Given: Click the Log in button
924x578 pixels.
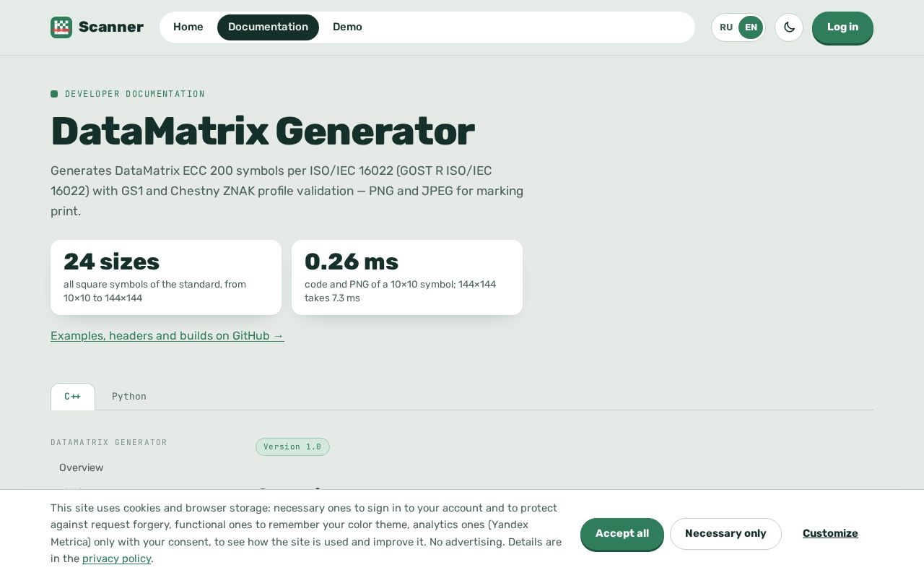Looking at the screenshot, I should [842, 27].
